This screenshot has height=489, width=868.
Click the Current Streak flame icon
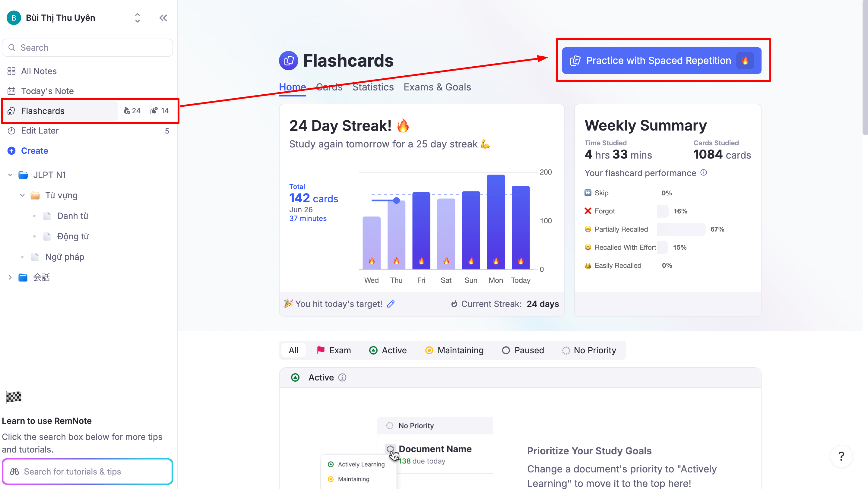[454, 304]
